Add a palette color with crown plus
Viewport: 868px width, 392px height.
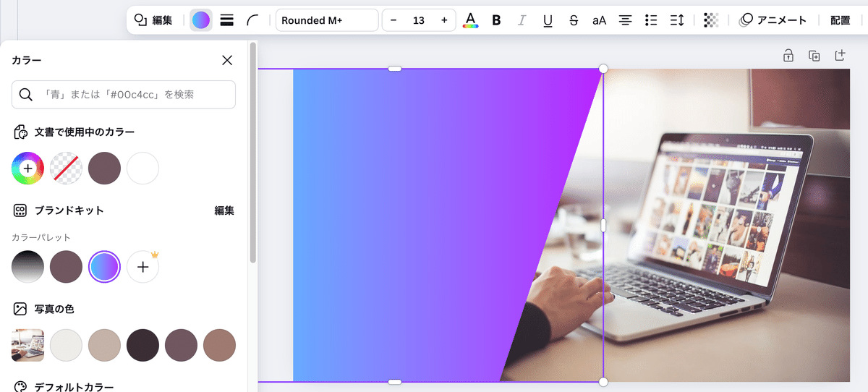tap(142, 267)
